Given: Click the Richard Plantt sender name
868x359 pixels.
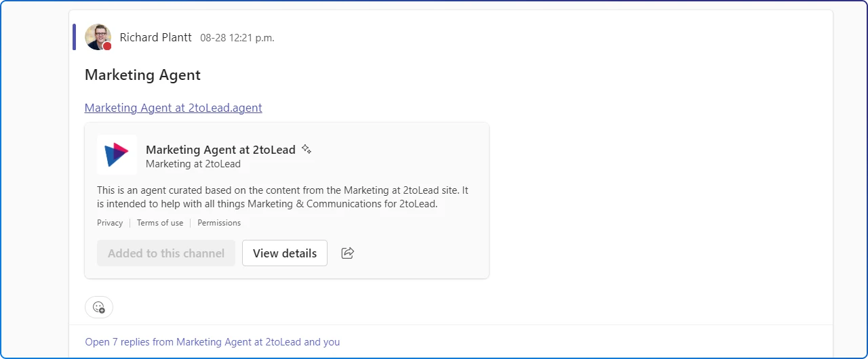Looking at the screenshot, I should [156, 37].
